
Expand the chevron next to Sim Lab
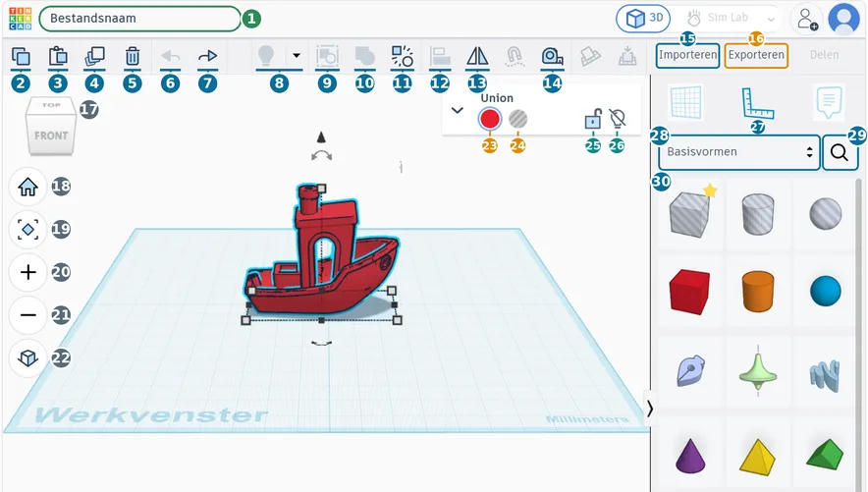[x=771, y=19]
